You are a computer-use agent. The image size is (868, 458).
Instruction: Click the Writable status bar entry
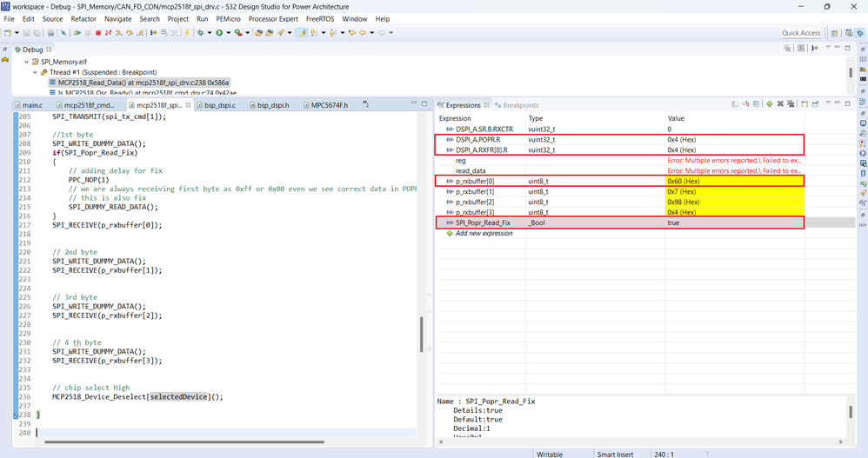tap(550, 455)
